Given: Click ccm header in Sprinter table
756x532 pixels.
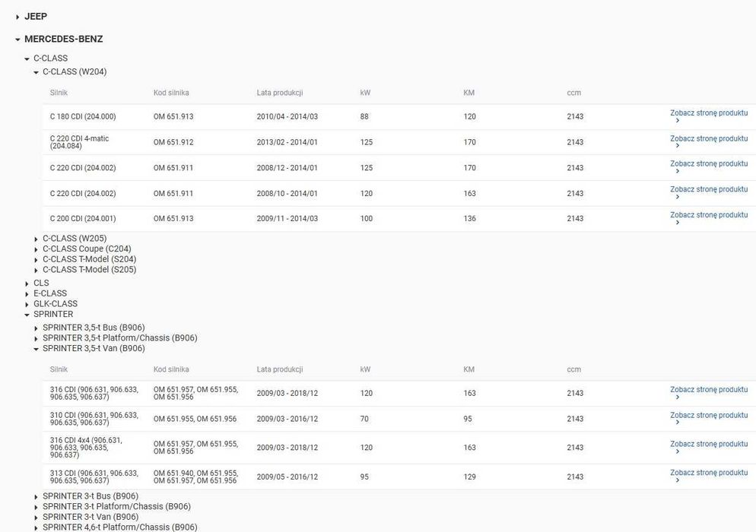Looking at the screenshot, I should pyautogui.click(x=573, y=369).
